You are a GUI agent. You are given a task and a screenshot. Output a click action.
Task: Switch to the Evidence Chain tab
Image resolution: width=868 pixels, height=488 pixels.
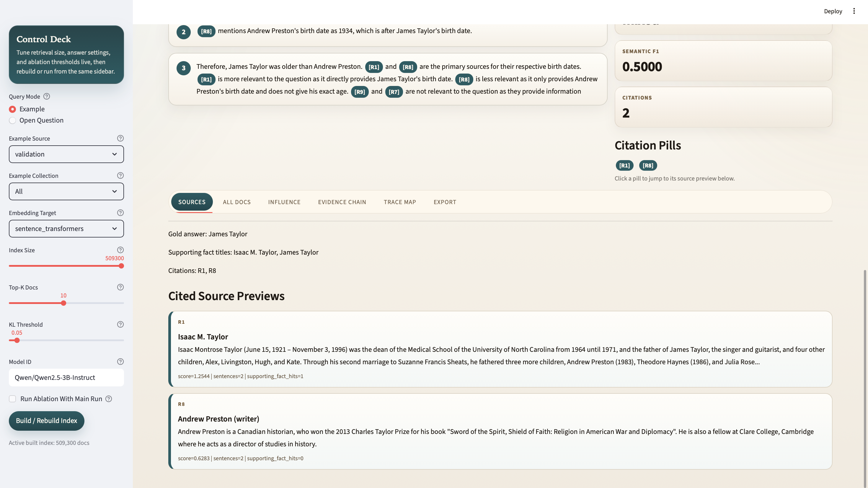pos(342,202)
